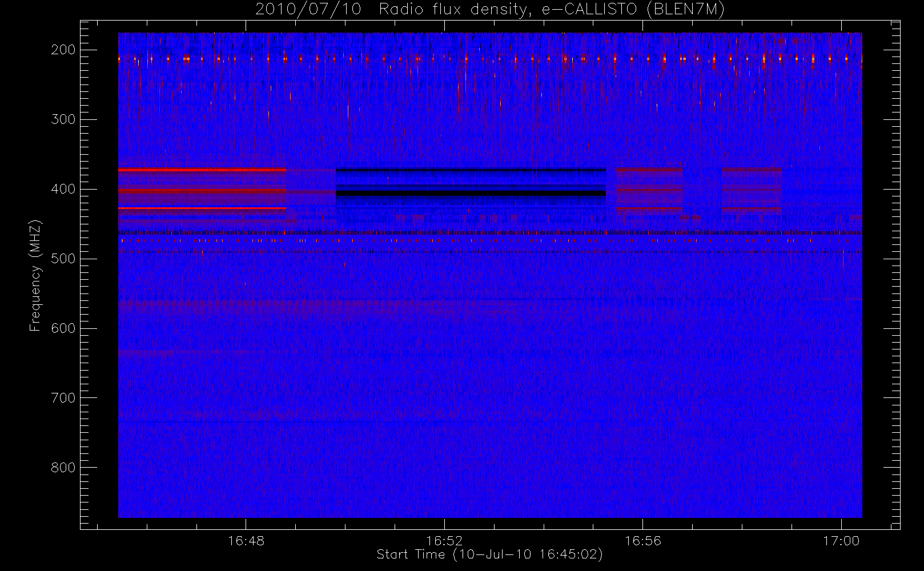Select the 700 frequency tick label
924x571 pixels.
(x=63, y=398)
